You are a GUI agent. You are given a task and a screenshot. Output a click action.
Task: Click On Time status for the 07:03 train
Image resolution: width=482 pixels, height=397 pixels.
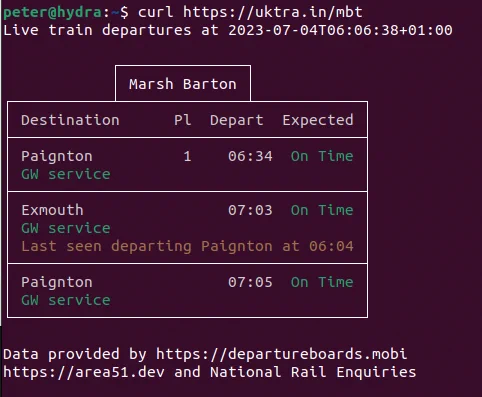pos(322,210)
